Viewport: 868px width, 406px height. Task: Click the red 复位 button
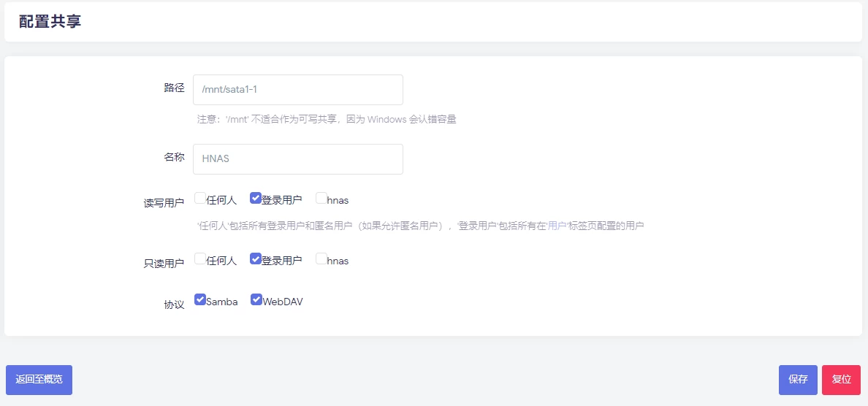click(x=841, y=380)
